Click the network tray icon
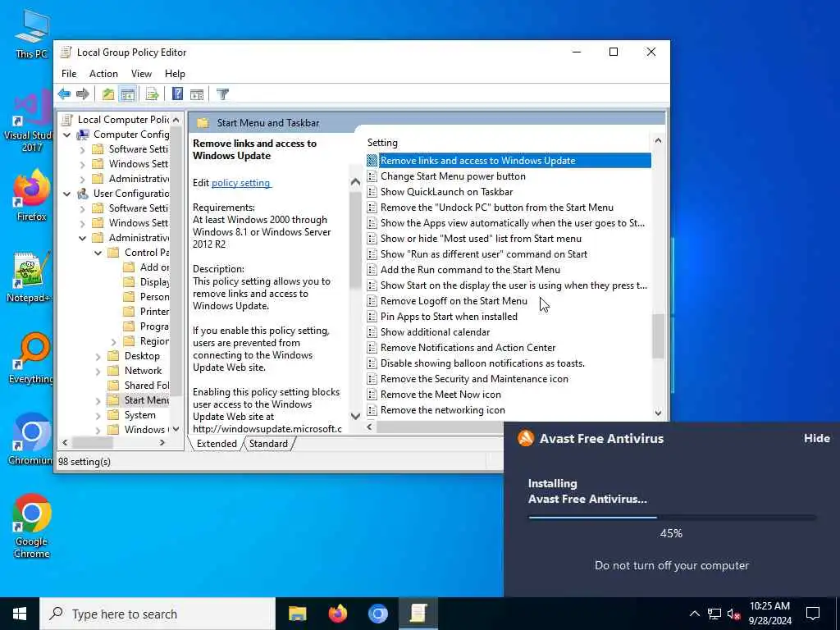This screenshot has height=630, width=840. [714, 614]
